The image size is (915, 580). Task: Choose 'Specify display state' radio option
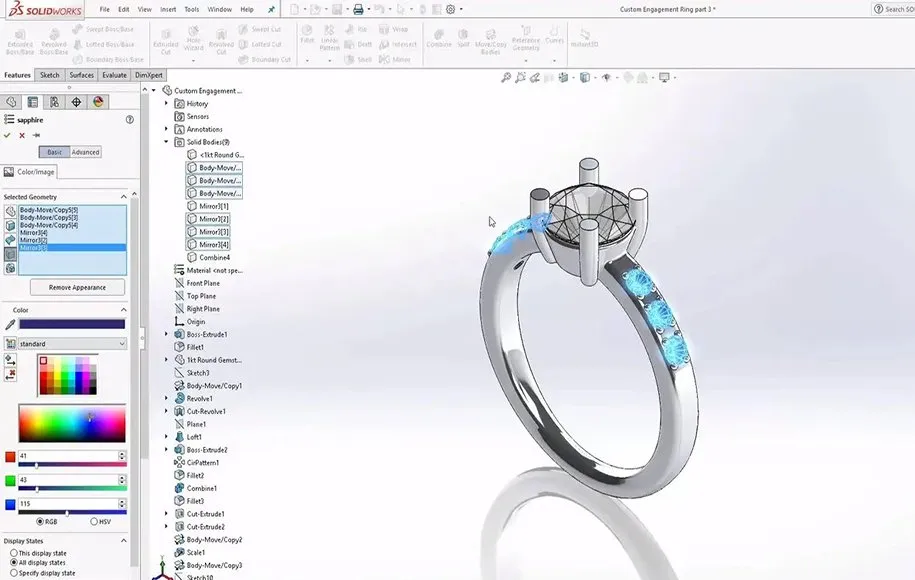[13, 573]
